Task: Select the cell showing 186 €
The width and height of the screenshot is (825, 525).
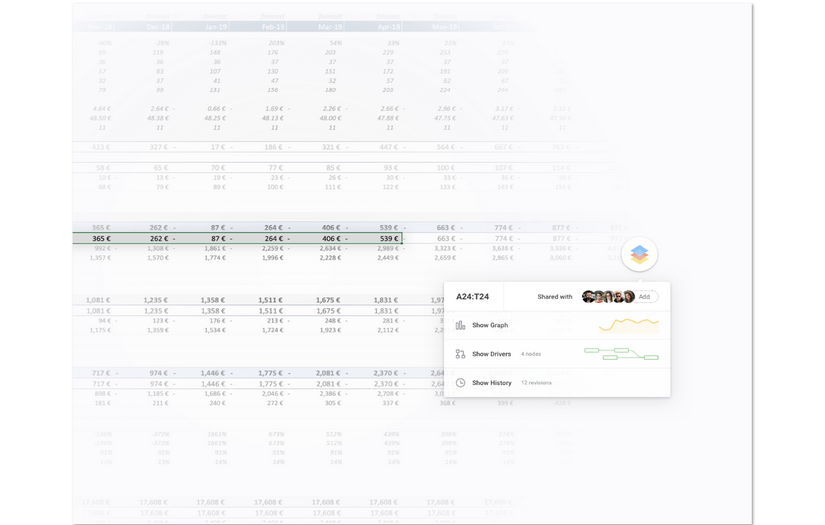Action: (x=274, y=147)
